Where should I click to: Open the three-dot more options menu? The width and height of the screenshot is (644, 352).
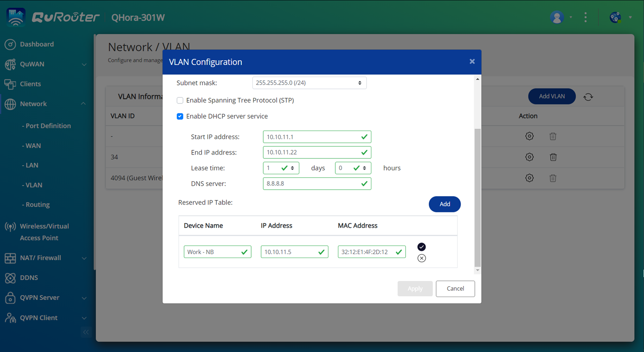tap(586, 18)
